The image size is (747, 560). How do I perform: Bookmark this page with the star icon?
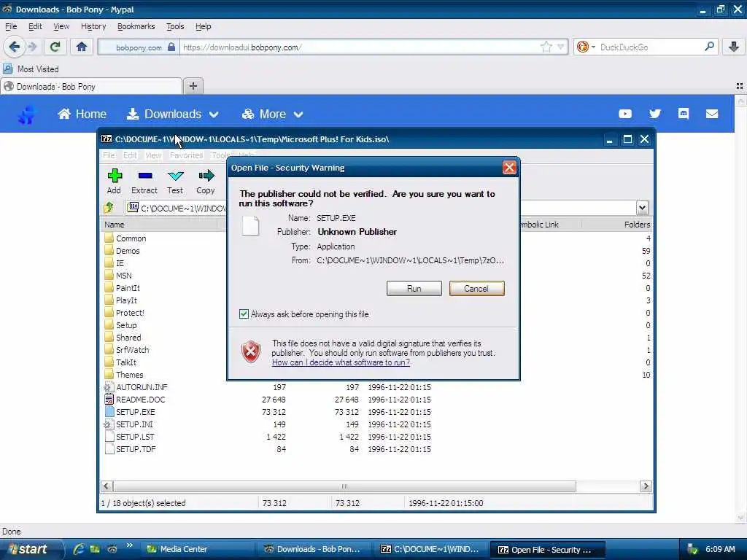coord(546,47)
